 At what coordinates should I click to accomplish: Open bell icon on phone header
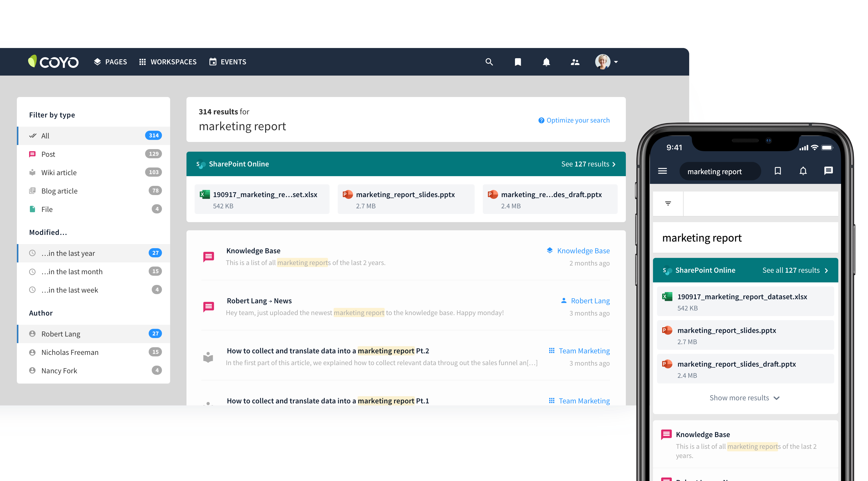point(803,171)
